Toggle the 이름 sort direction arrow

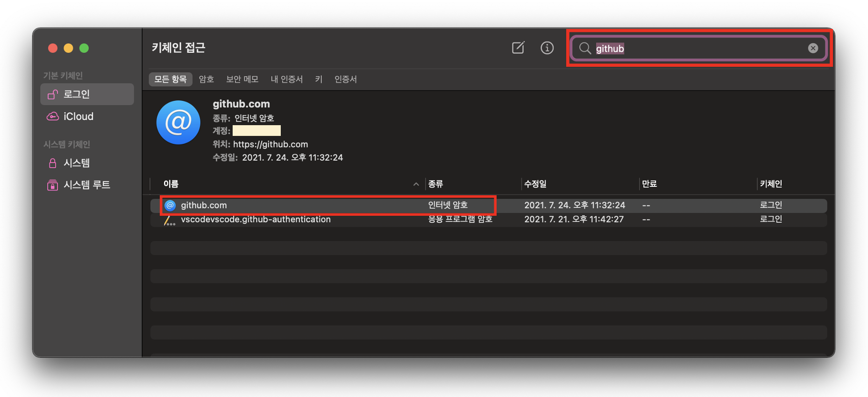416,184
